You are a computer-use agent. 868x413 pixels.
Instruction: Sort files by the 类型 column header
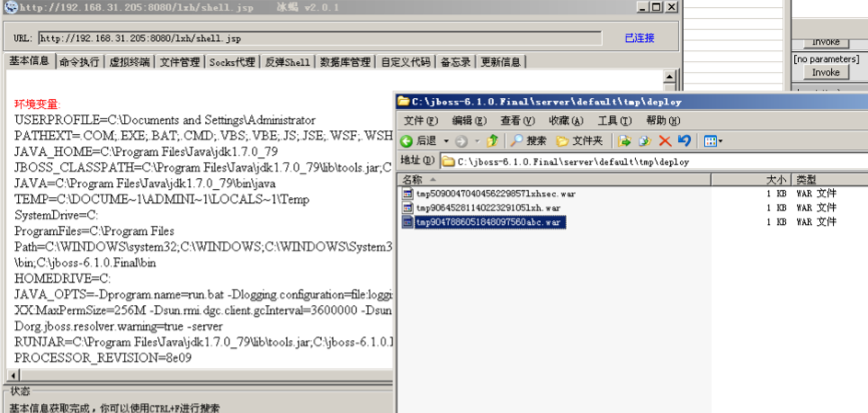click(829, 179)
